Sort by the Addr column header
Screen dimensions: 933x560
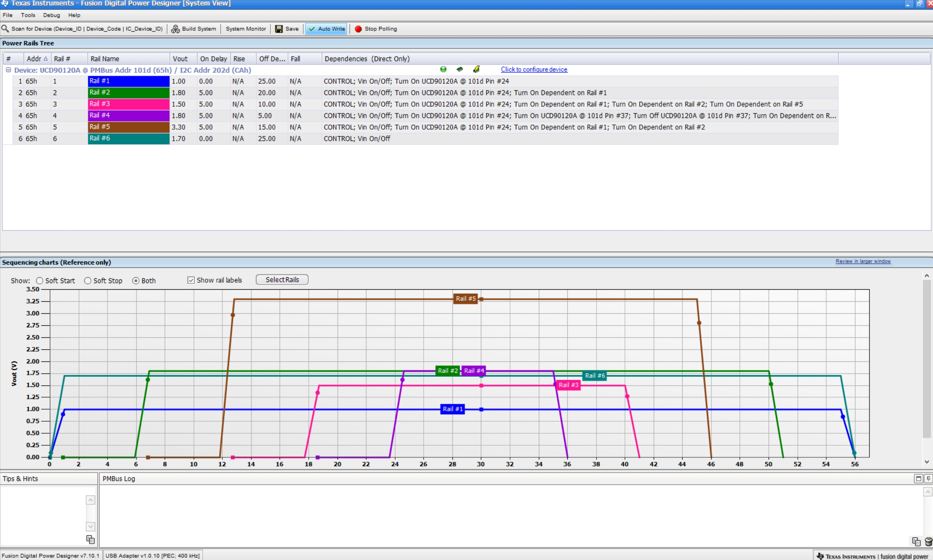point(37,59)
